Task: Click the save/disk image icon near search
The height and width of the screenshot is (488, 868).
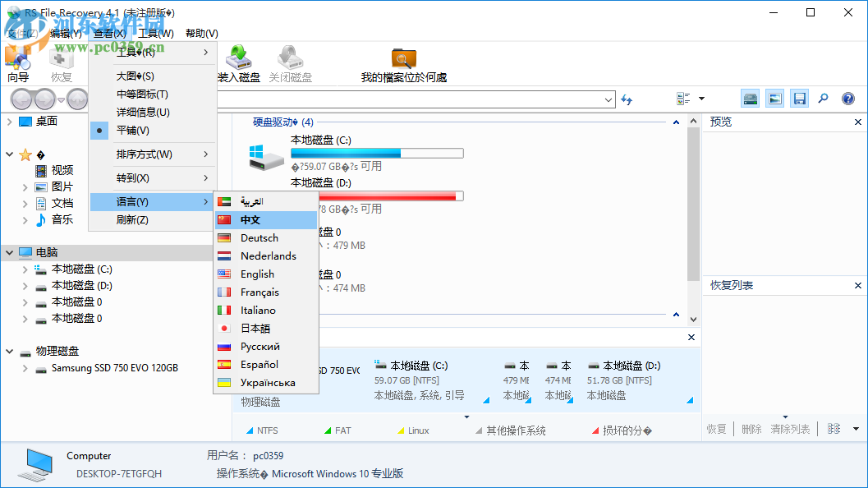Action: click(x=799, y=98)
